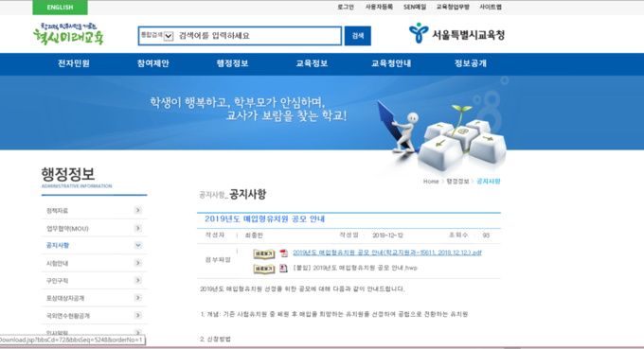Open the 교육청안내 menu
This screenshot has width=644, height=349.
click(x=391, y=63)
